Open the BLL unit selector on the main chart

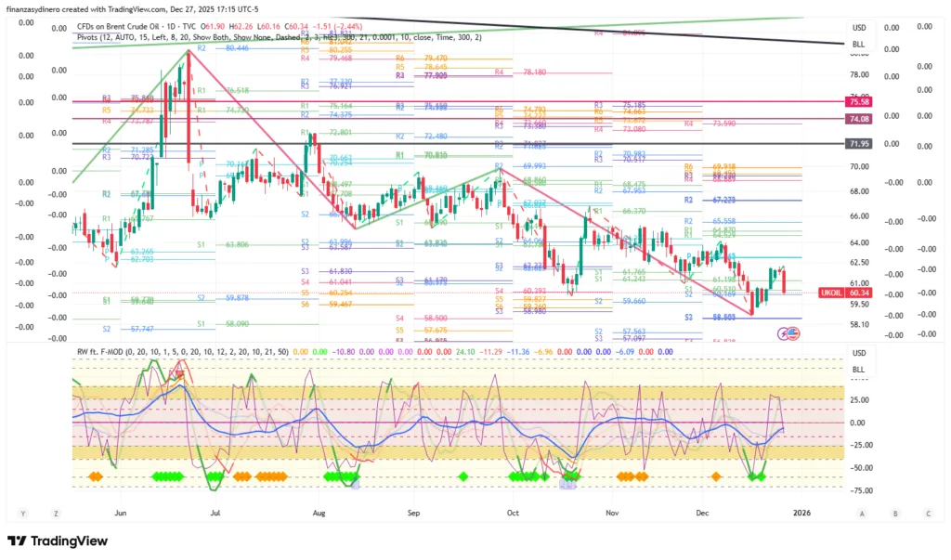tap(859, 44)
